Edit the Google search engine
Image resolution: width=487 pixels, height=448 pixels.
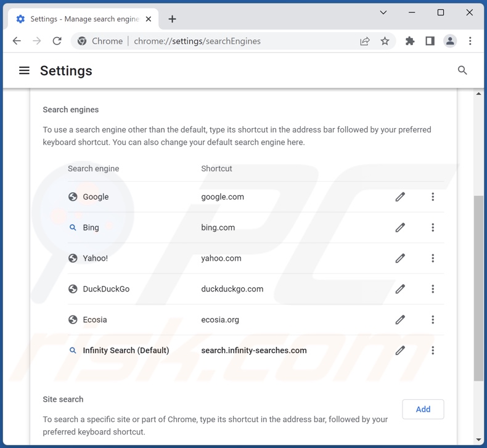400,197
